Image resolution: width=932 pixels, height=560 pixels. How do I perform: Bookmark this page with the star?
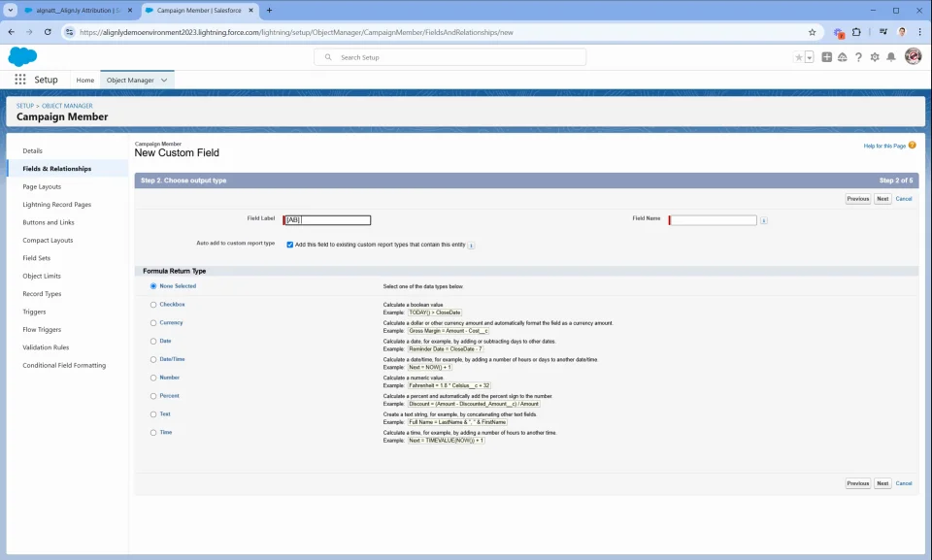[812, 32]
